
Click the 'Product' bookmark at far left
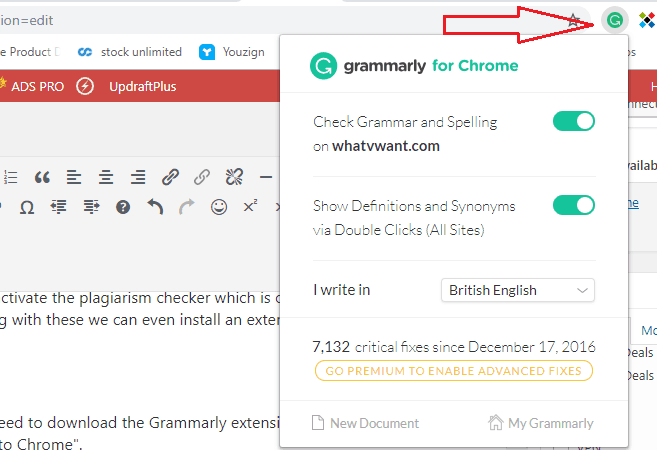tap(30, 52)
